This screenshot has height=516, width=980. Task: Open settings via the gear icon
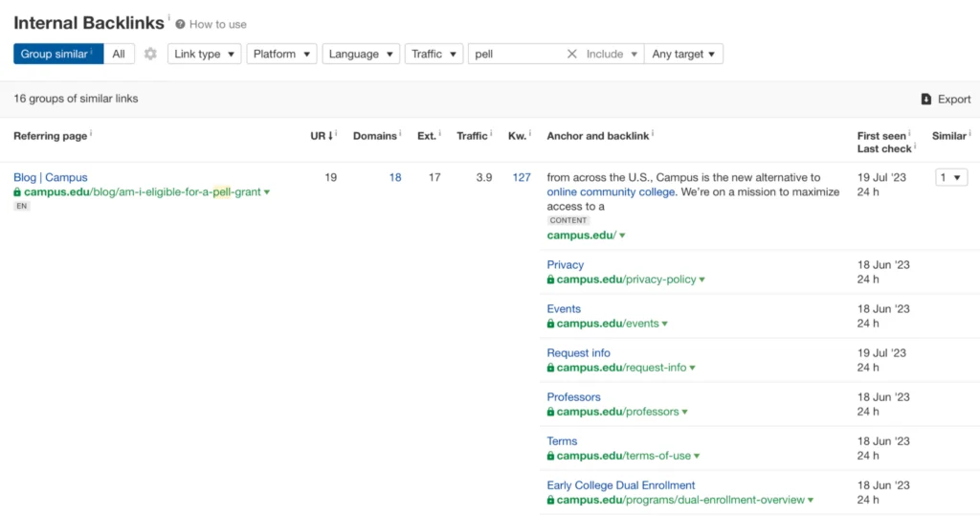point(150,54)
